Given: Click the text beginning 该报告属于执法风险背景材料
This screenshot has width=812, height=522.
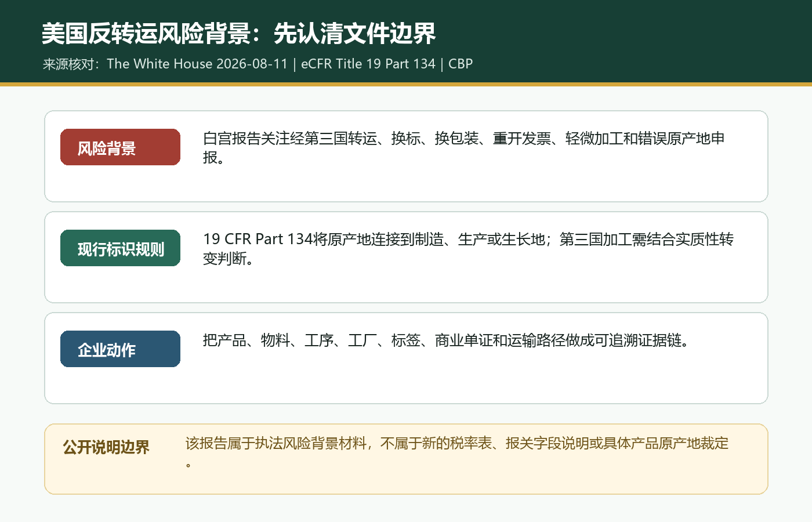Looking at the screenshot, I should click(457, 453).
